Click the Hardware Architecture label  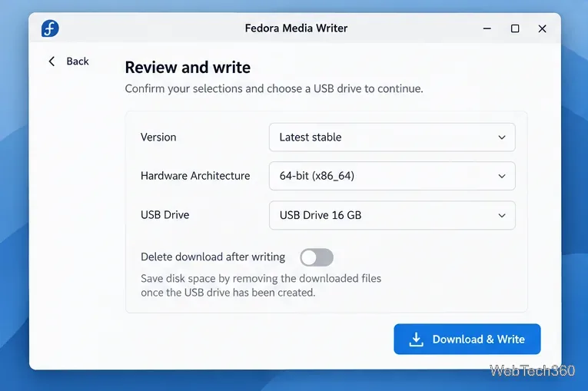[x=195, y=176]
